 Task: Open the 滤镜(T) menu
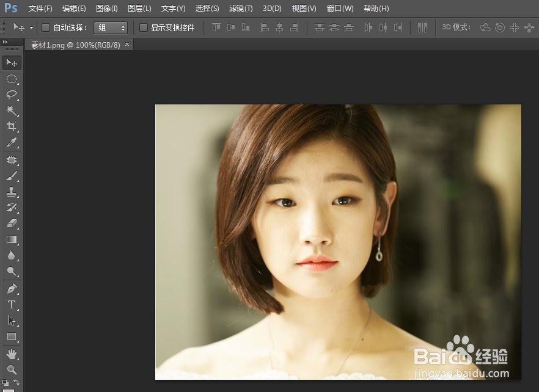(x=241, y=9)
